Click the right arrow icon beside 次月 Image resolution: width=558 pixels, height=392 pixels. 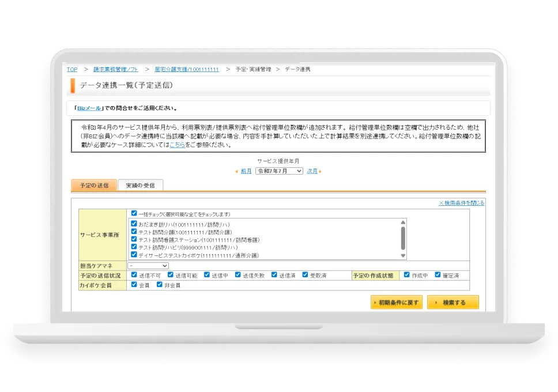pyautogui.click(x=321, y=171)
